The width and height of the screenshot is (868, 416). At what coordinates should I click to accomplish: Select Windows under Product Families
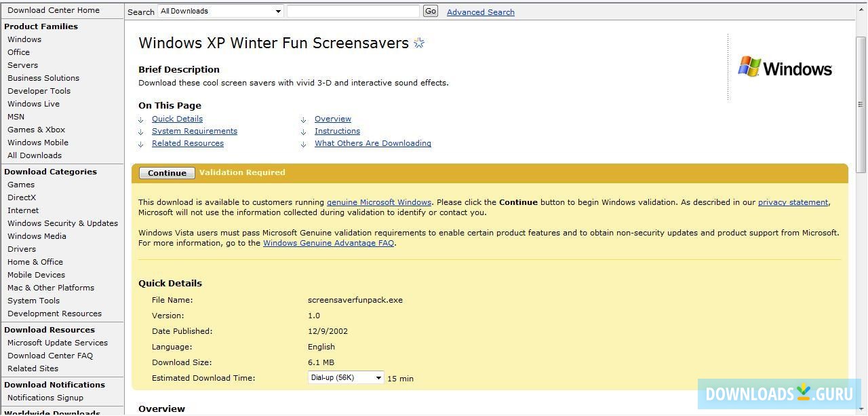24,39
